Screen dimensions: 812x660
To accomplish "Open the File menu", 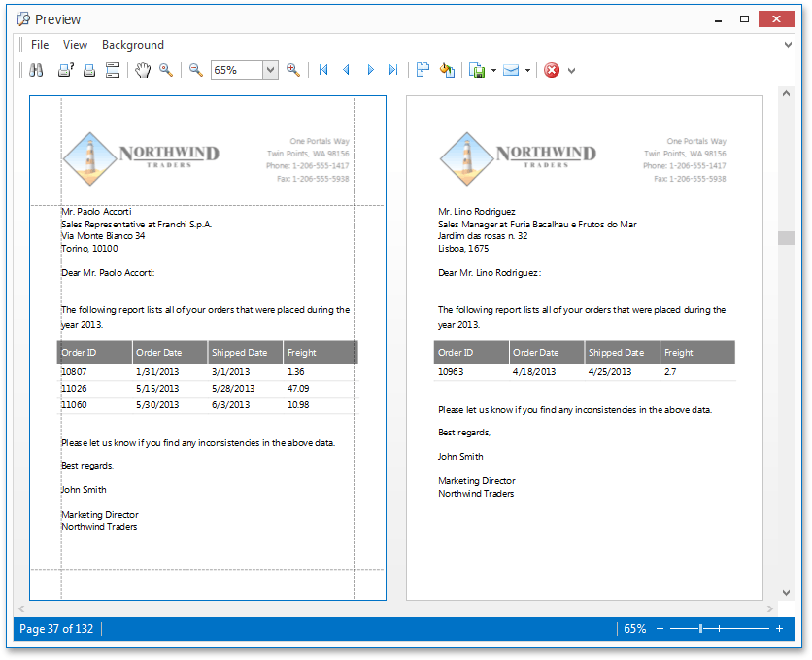I will (40, 45).
